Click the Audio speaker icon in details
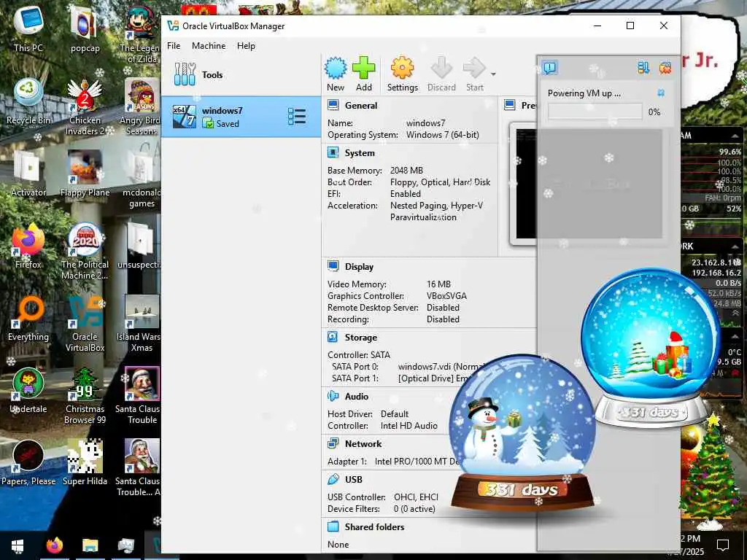Screen dimensions: 747x560 pos(333,396)
